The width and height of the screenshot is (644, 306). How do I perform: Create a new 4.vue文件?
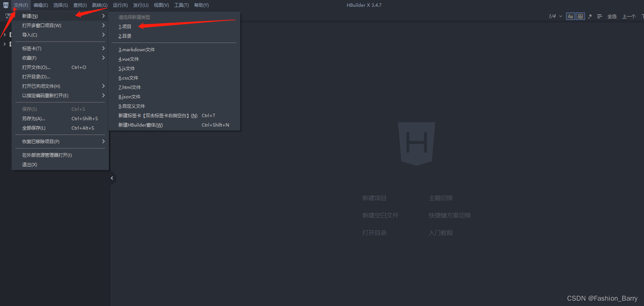(x=174, y=59)
